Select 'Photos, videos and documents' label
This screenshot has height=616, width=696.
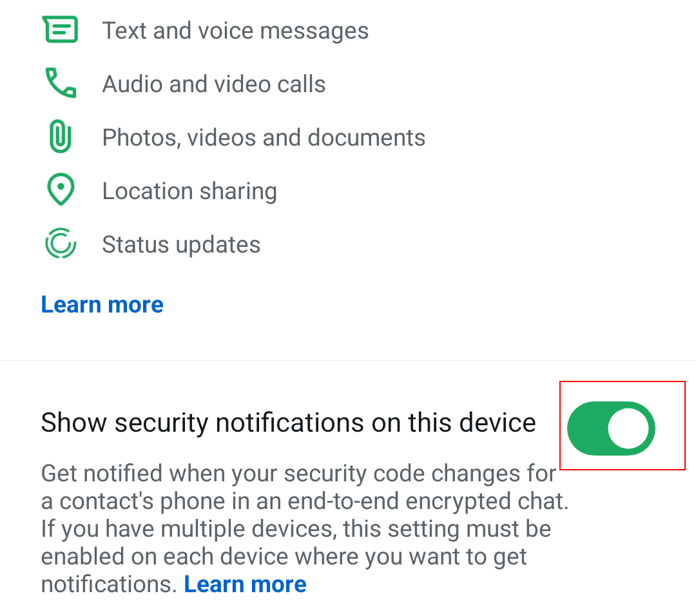pos(264,138)
